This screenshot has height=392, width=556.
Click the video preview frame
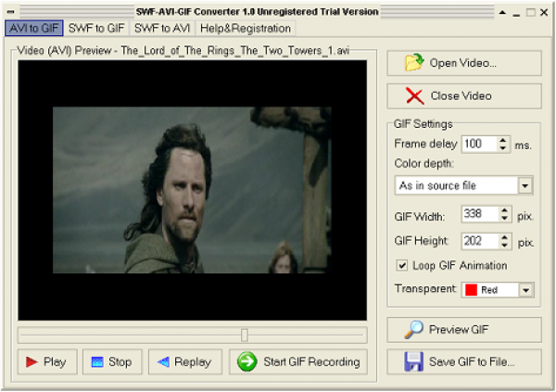[x=192, y=190]
